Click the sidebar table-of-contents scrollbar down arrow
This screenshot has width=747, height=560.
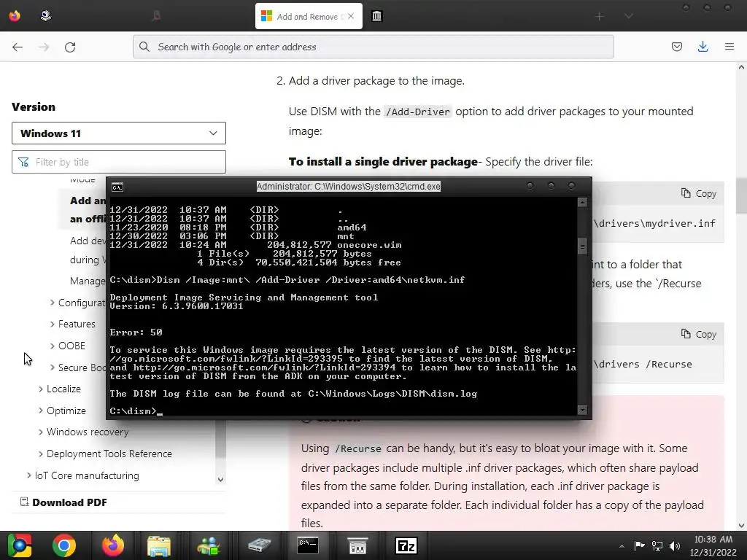coord(220,479)
